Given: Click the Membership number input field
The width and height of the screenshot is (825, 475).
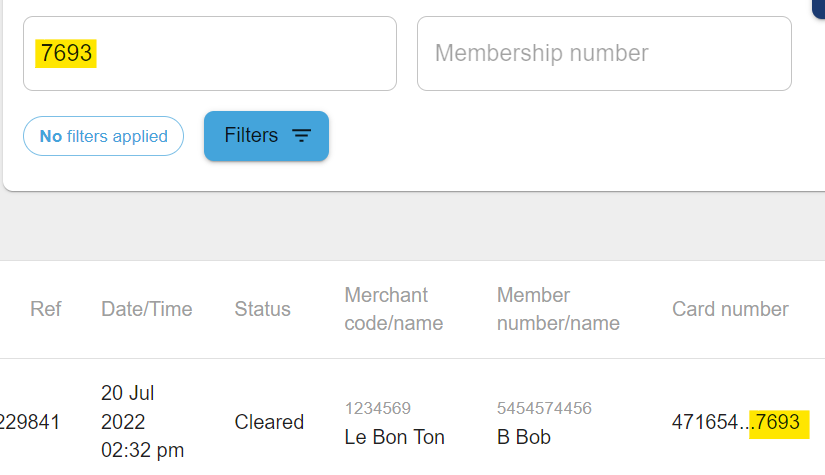Looking at the screenshot, I should pos(604,54).
